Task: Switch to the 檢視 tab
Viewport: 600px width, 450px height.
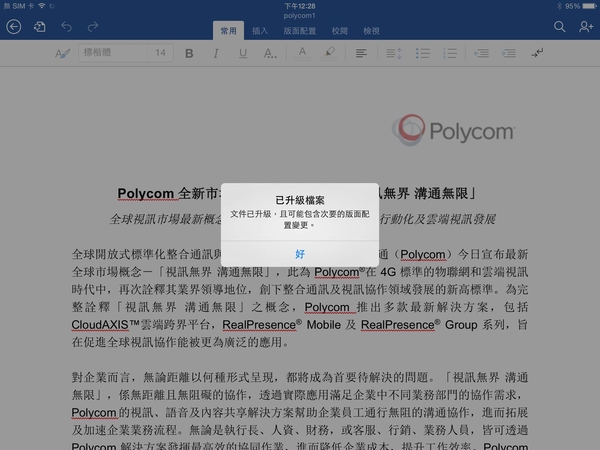Action: point(371,31)
